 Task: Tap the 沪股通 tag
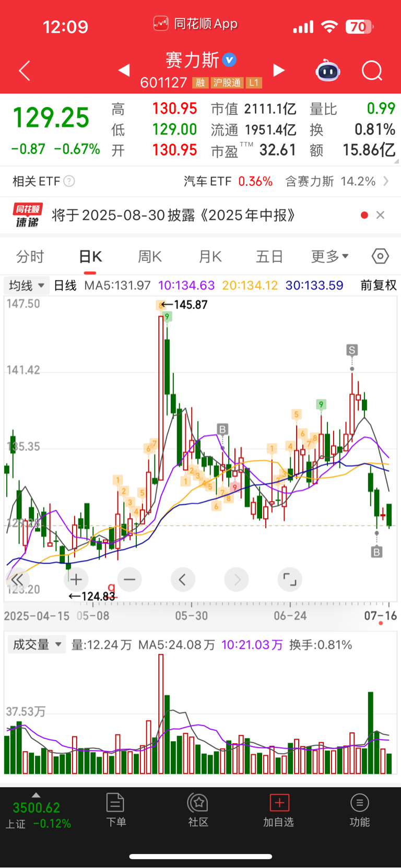coord(227,82)
